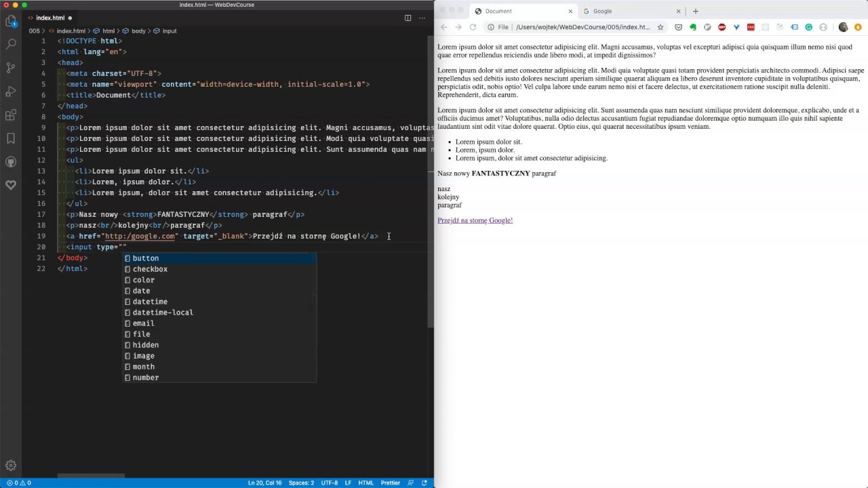Viewport: 868px width, 488px height.
Task: Click the Grammarly extension icon
Action: [x=809, y=27]
